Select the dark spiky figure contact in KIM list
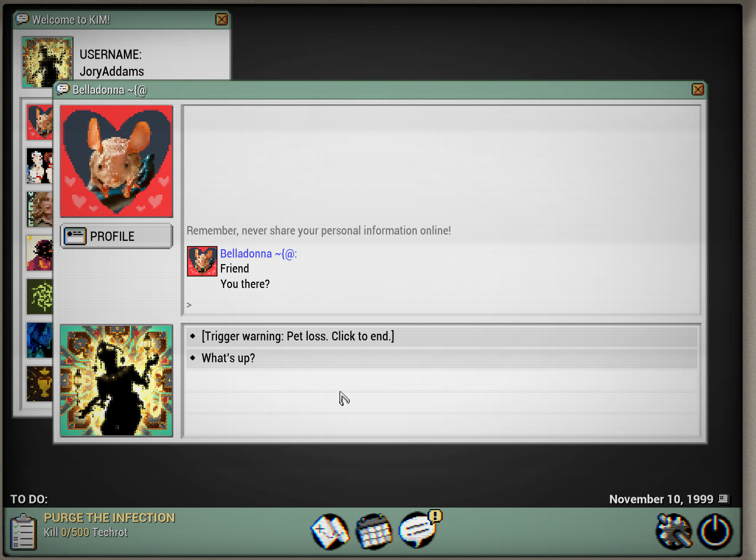Viewport: 756px width, 560px height. (39, 253)
